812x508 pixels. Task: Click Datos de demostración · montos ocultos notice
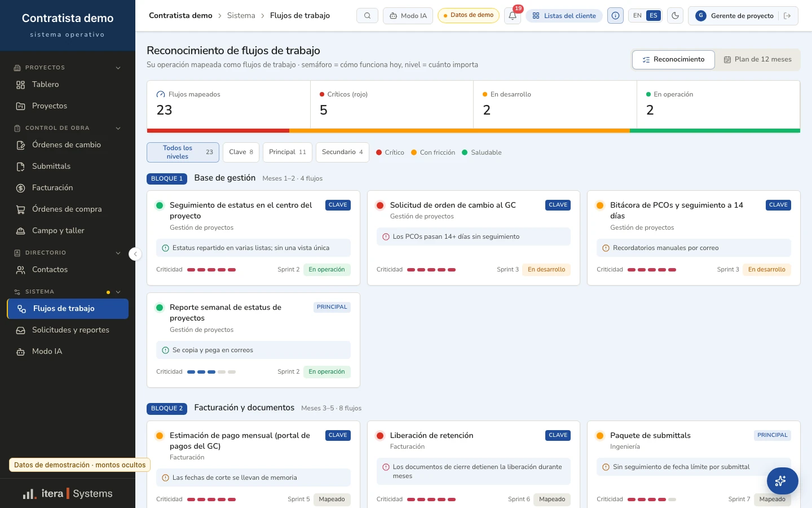pos(80,465)
